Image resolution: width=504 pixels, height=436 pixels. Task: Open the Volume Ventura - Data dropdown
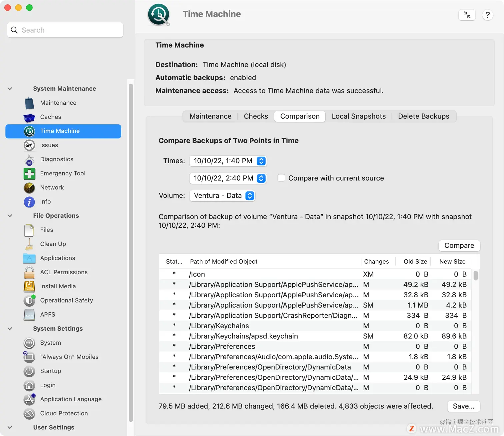[x=222, y=196]
